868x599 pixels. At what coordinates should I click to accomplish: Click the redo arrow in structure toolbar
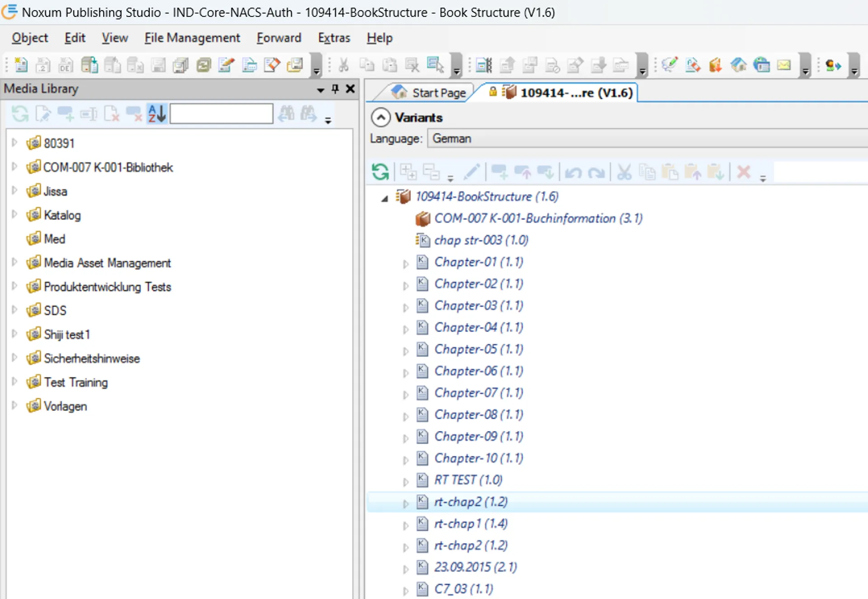[596, 172]
